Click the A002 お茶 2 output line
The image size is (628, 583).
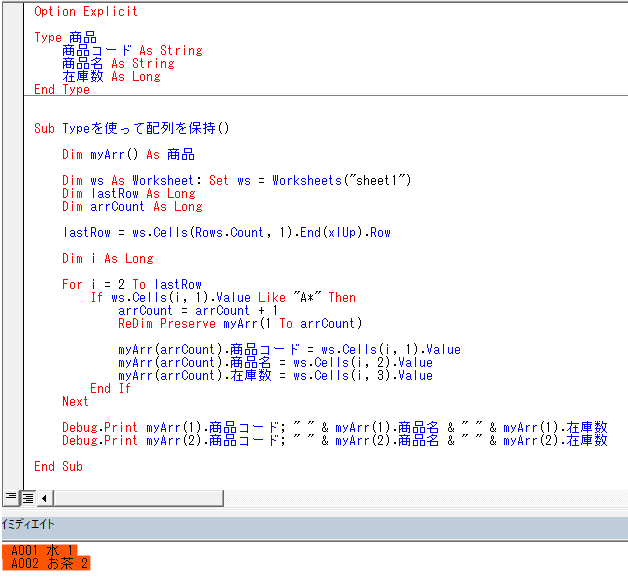[x=50, y=563]
